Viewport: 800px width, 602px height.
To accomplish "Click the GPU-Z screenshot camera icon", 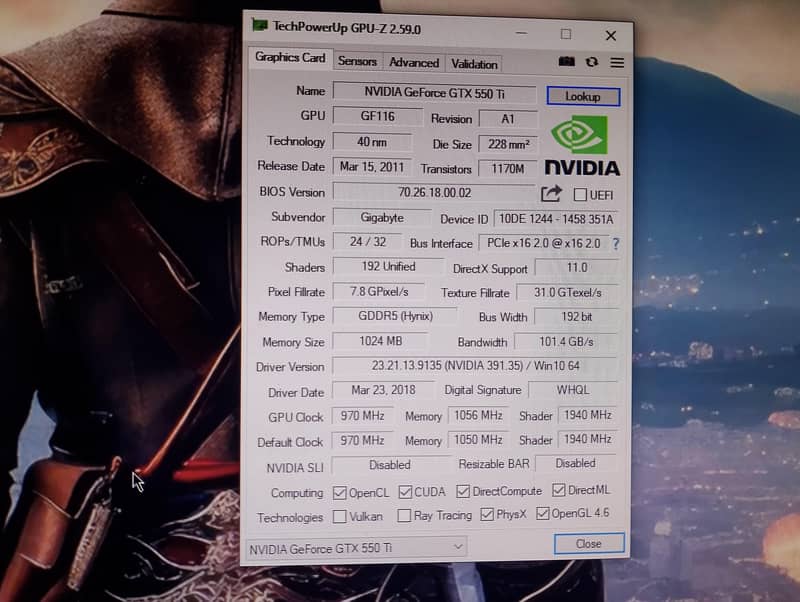I will click(x=566, y=62).
